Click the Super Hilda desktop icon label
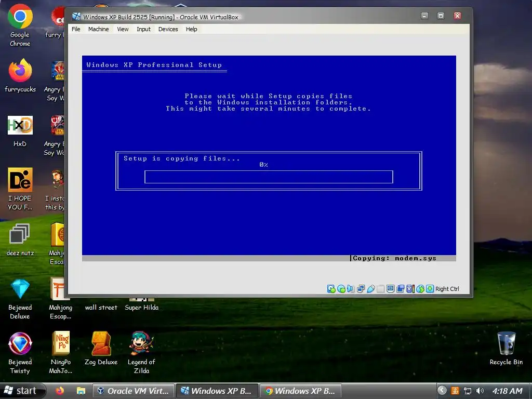532x399 pixels. (141, 308)
